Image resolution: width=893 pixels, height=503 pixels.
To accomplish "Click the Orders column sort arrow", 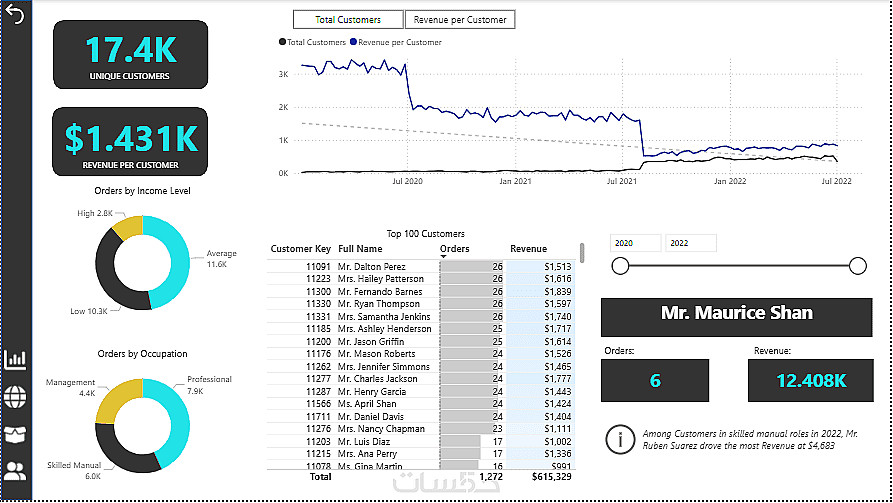I will coord(443,257).
